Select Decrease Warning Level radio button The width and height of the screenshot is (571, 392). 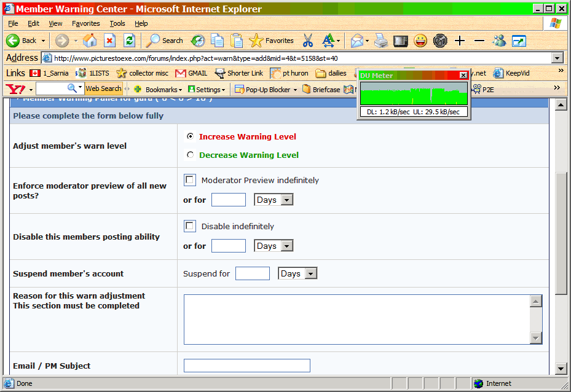[190, 155]
